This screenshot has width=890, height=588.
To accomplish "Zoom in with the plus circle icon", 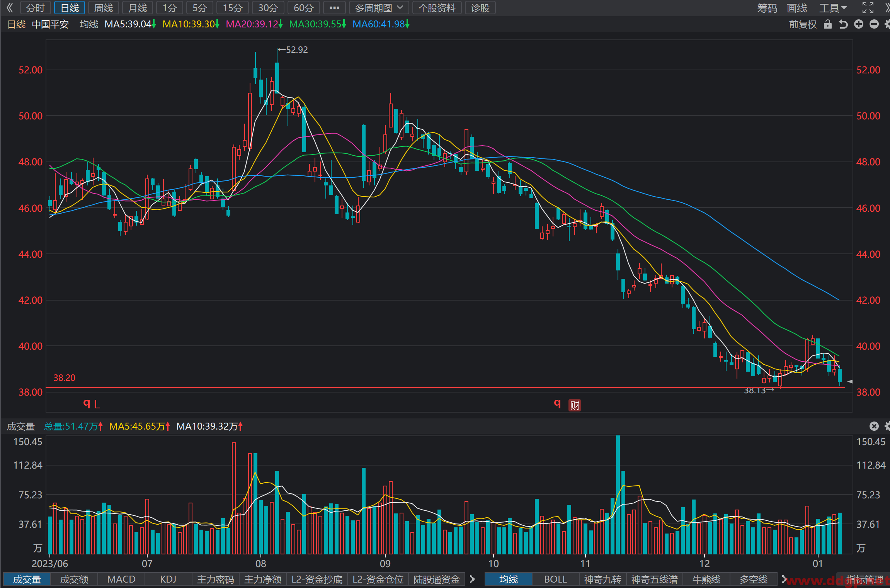I will click(859, 24).
